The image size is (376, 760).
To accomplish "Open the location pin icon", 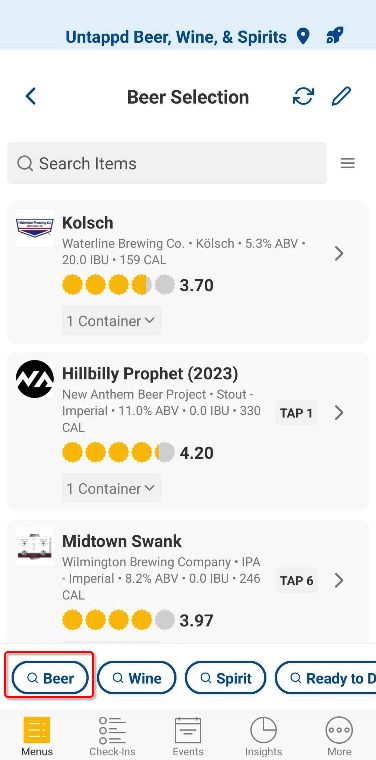I will pos(303,36).
